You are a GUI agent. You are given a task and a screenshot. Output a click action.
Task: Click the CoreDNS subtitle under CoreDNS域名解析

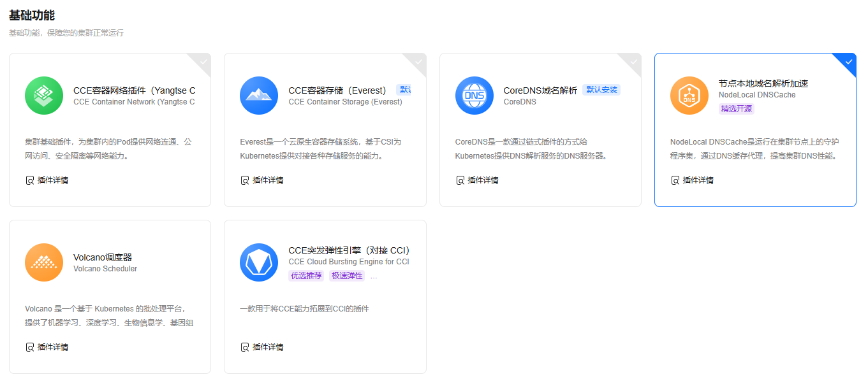coord(520,102)
